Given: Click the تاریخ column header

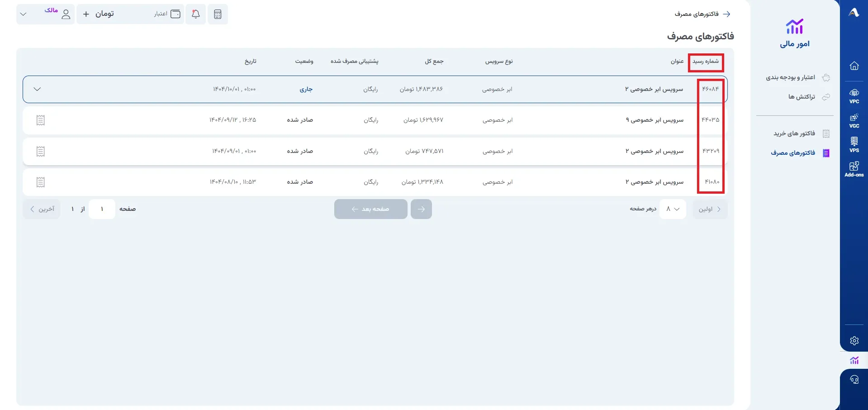Looking at the screenshot, I should click(251, 61).
